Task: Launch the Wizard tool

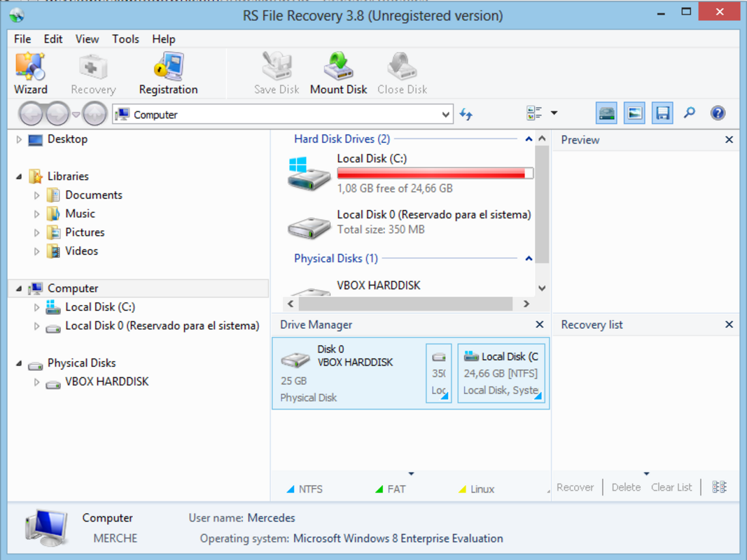Action: coord(31,73)
